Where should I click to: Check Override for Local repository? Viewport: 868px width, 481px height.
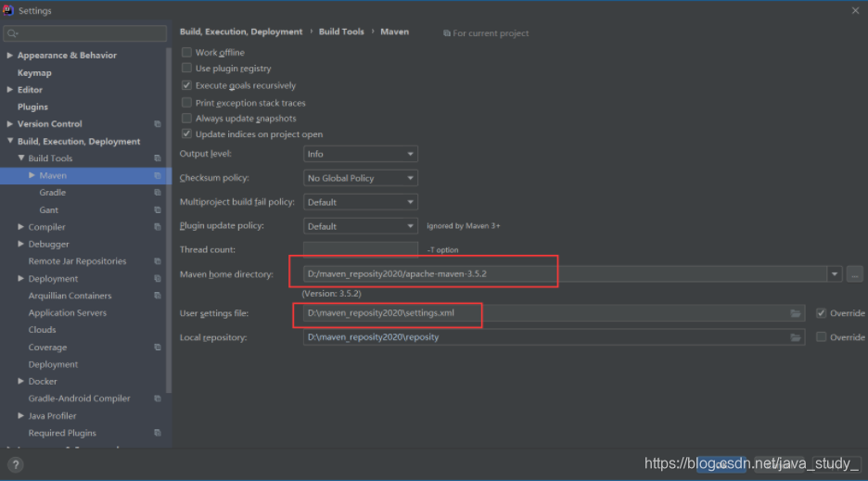(x=821, y=337)
